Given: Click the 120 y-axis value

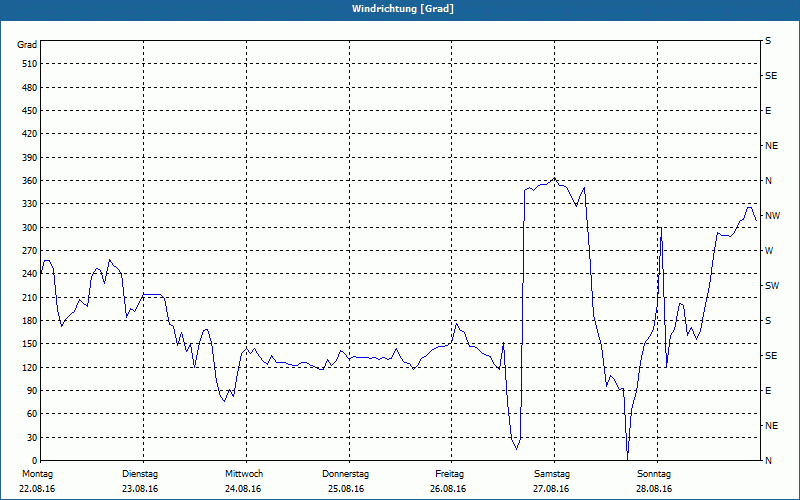Looking at the screenshot, I should [x=30, y=367].
